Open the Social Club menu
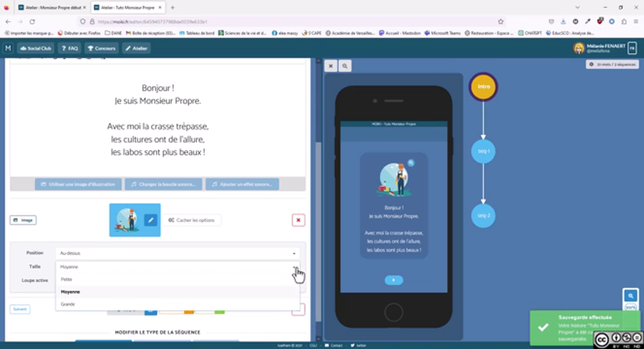The height and width of the screenshot is (349, 644). click(36, 48)
